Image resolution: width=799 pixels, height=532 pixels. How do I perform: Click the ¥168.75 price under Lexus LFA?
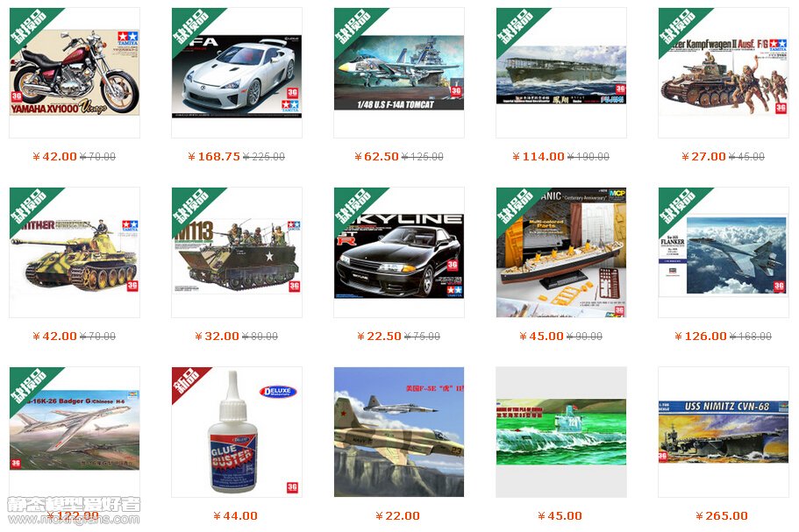(213, 157)
